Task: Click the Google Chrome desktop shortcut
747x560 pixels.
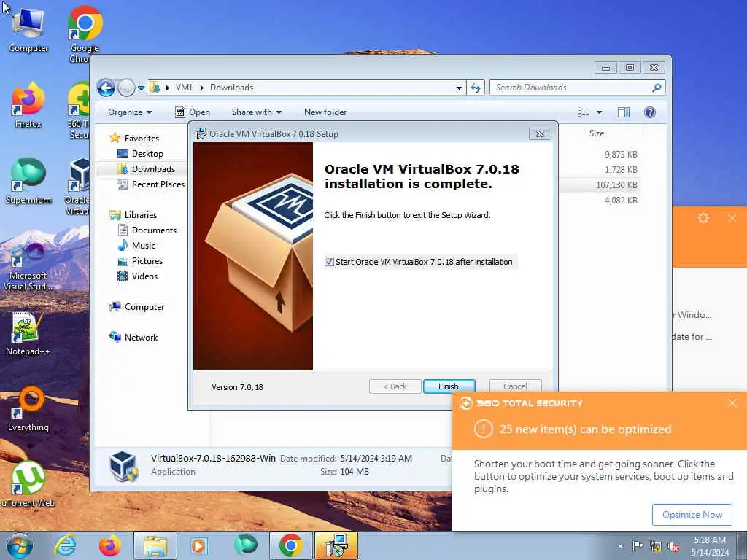Action: [x=85, y=34]
